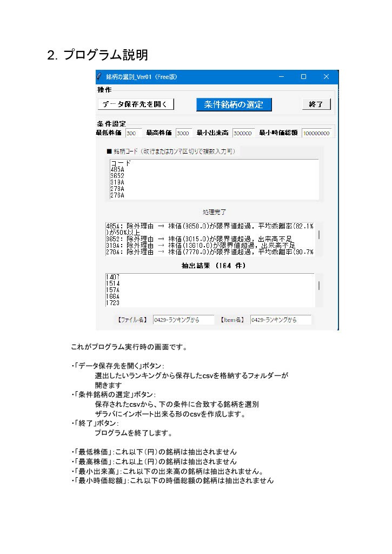Screen dimensions: 392x554
Task: Click result code 157A
Action: [x=113, y=290]
